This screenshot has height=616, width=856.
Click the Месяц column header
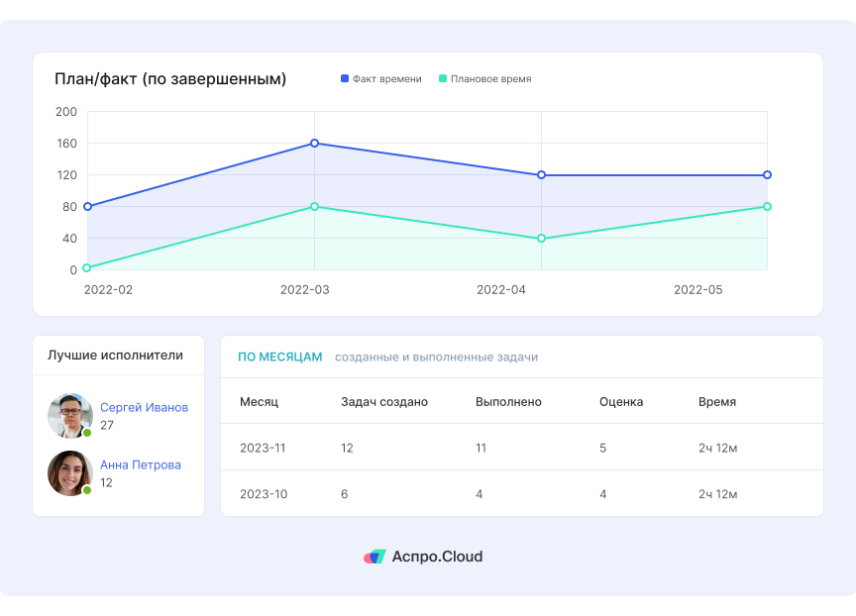click(259, 402)
